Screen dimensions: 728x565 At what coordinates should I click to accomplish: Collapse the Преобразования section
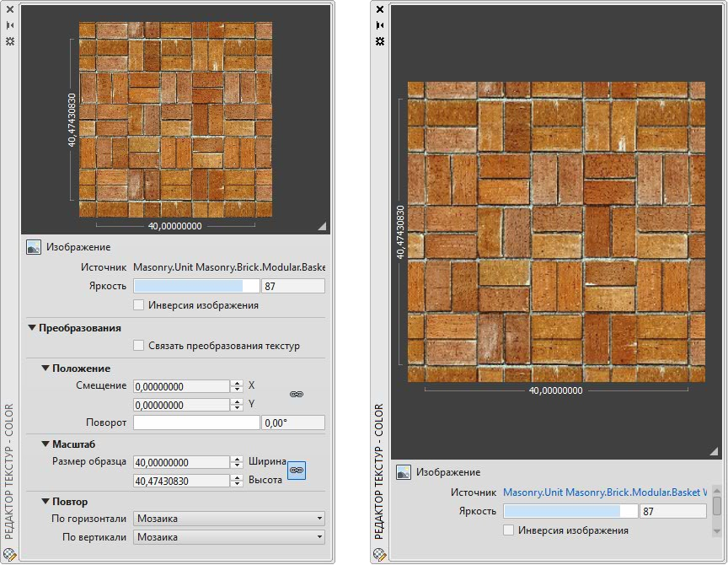tap(32, 328)
